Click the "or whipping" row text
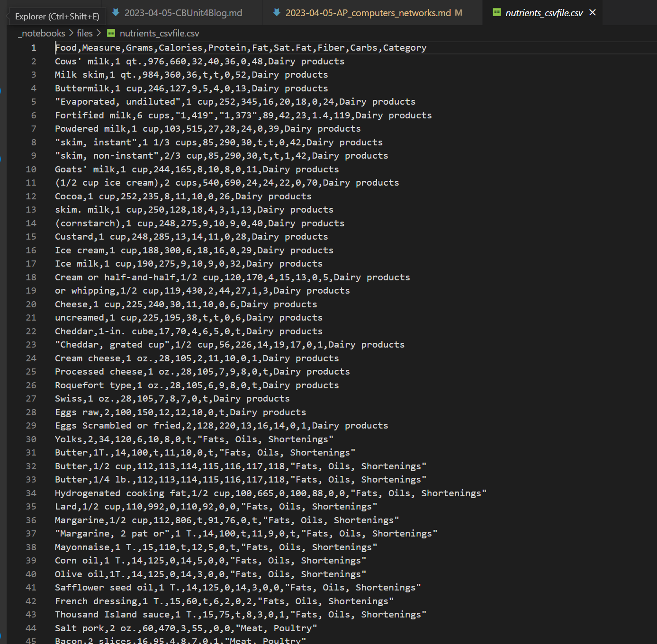 tap(202, 291)
